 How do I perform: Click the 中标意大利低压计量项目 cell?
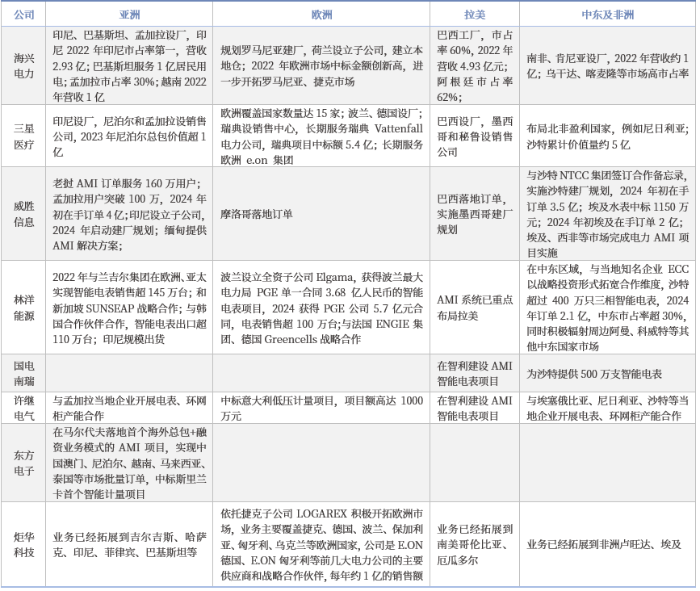tap(321, 408)
